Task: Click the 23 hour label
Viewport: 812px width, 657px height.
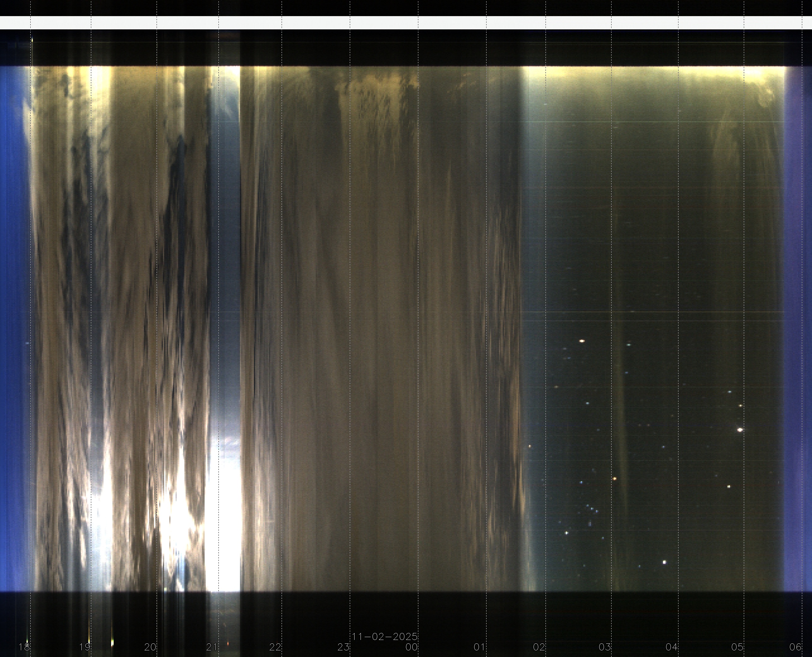Action: click(343, 647)
